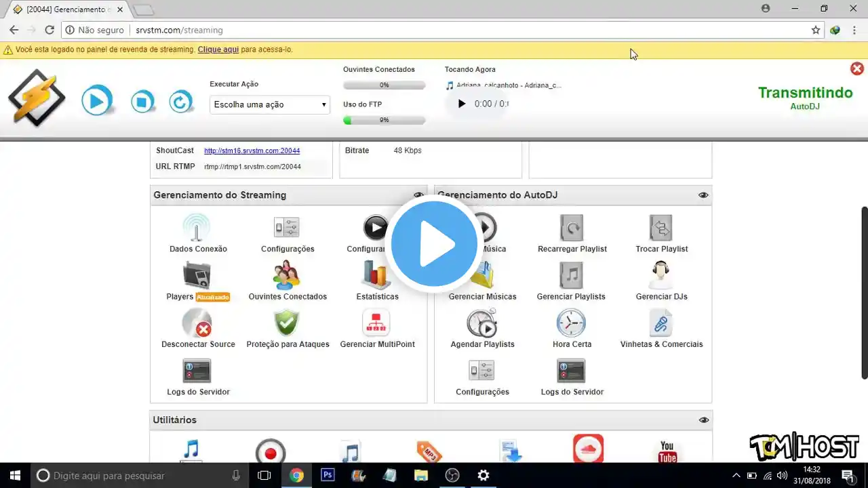Viewport: 868px width, 488px height.
Task: Play the Tocando Agora audio player
Action: tap(462, 104)
